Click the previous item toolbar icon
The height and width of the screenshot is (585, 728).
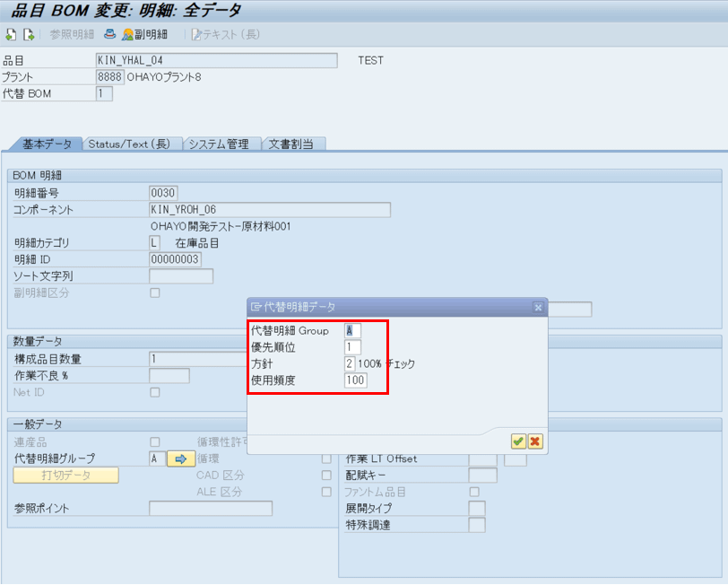(11, 35)
